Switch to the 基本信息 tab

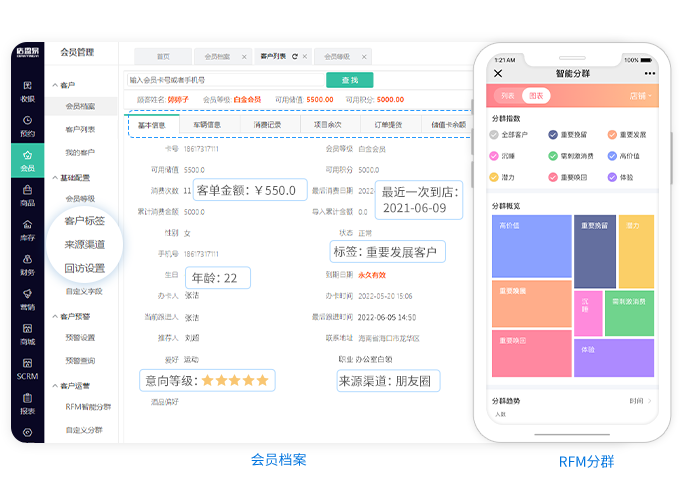152,125
